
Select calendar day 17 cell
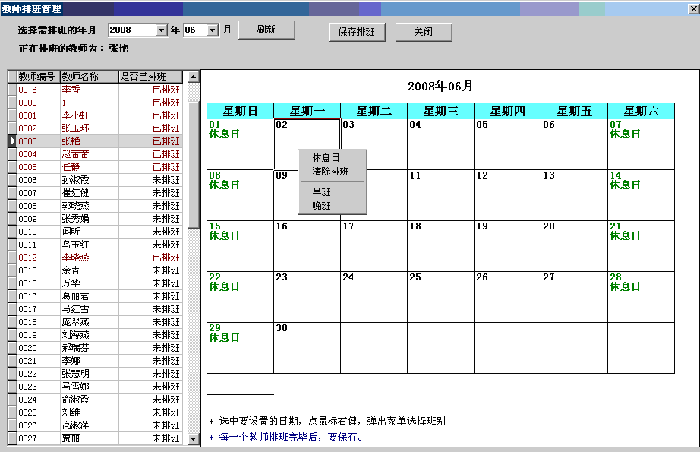coord(374,246)
